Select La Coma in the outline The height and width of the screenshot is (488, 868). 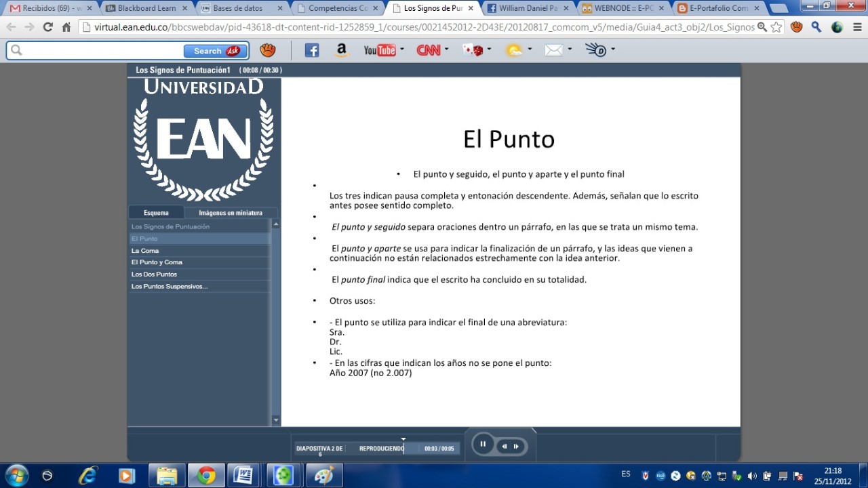[145, 251]
